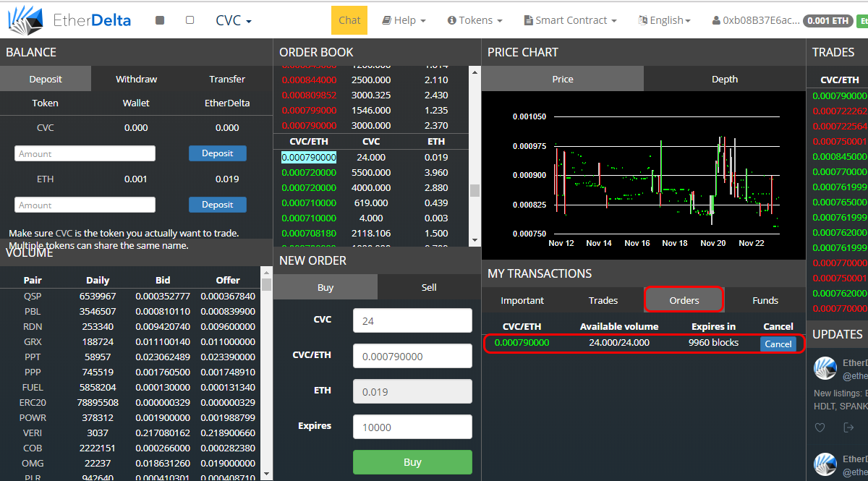Switch to the Withdraw tab
This screenshot has height=481, width=868.
coord(136,79)
